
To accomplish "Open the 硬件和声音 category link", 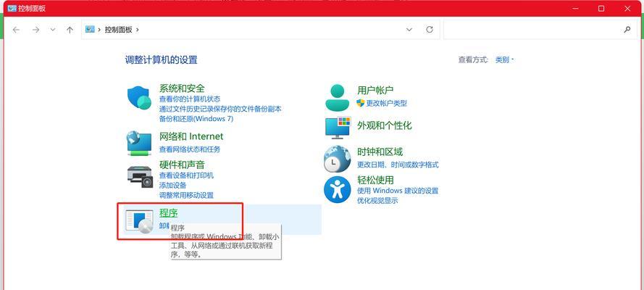I will pyautogui.click(x=182, y=165).
